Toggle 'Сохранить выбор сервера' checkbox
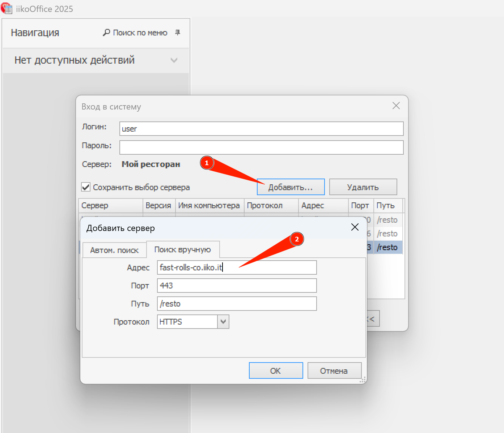 pyautogui.click(x=86, y=187)
